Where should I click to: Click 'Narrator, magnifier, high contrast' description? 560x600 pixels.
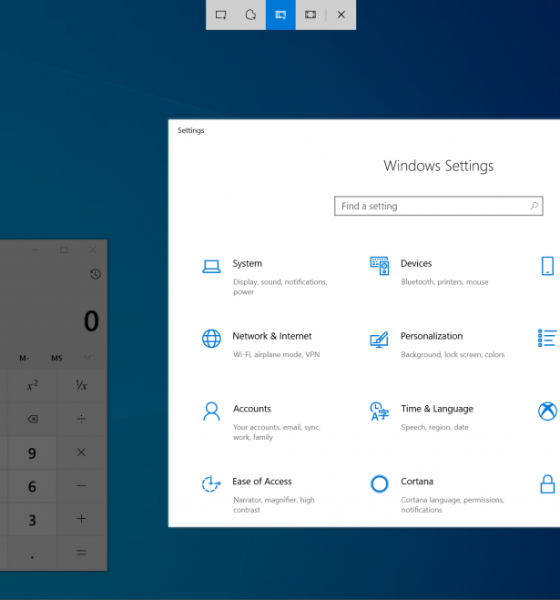(274, 505)
